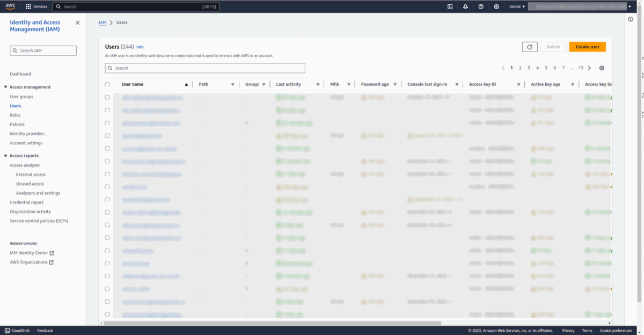
Task: Click the IAM breadcrumb link
Action: 102,23
